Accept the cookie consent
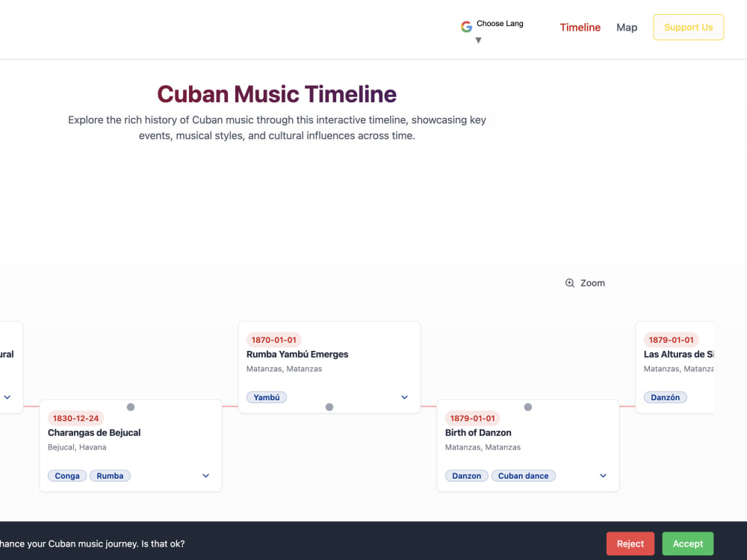This screenshot has width=747, height=560. coord(687,544)
